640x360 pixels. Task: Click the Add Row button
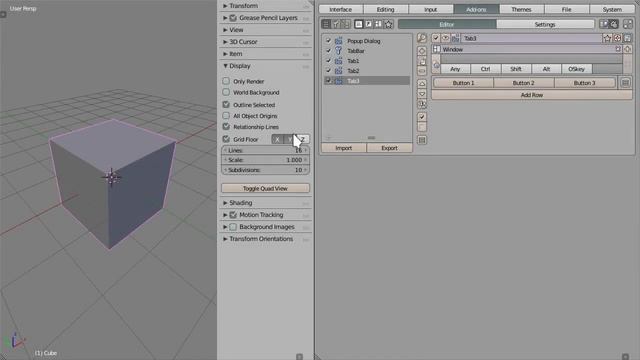[x=532, y=95]
